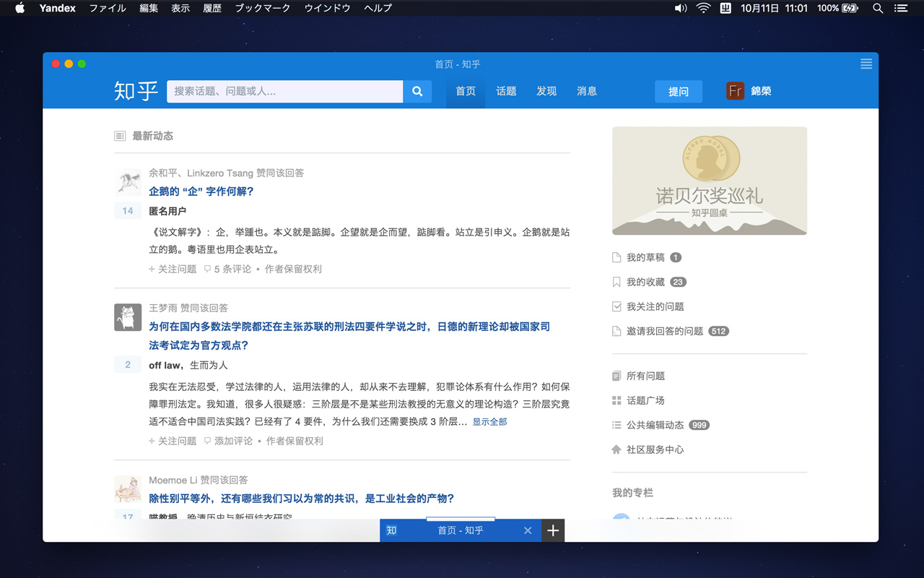Switch to the 消息 tab

[587, 91]
